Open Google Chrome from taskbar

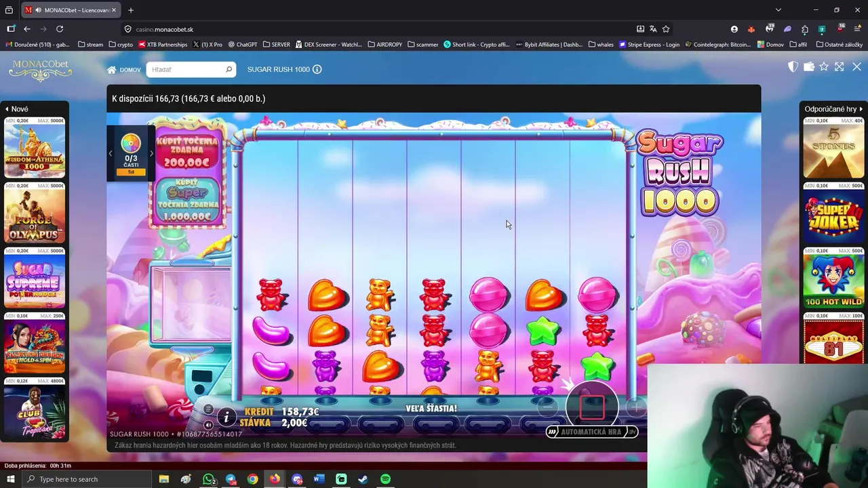253,479
